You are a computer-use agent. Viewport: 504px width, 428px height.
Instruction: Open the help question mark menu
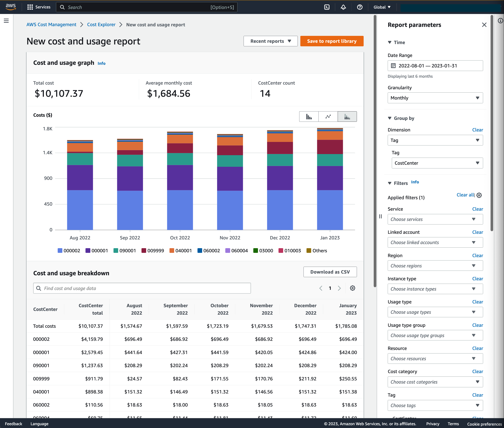pyautogui.click(x=360, y=7)
